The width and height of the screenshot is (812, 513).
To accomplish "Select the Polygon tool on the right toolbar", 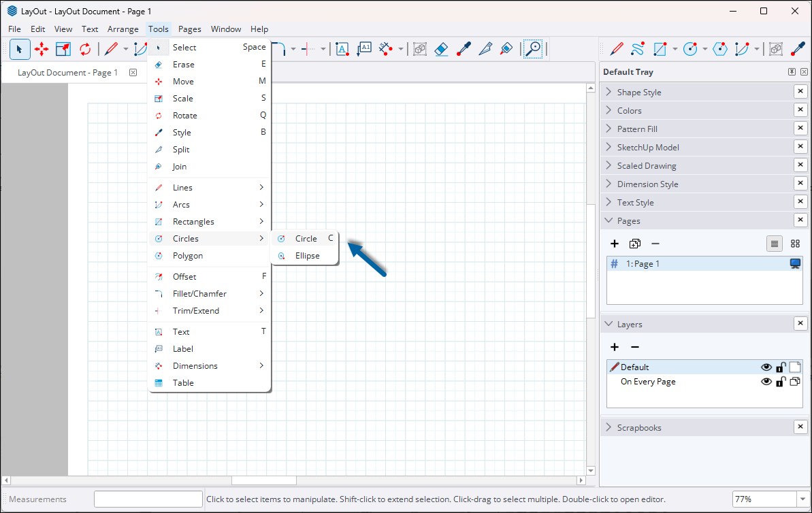I will tap(719, 49).
